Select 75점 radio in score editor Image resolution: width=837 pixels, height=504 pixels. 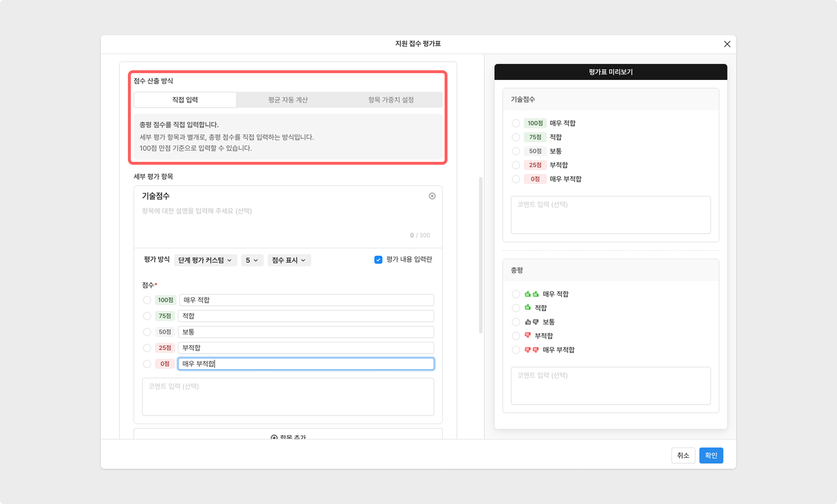tap(147, 316)
